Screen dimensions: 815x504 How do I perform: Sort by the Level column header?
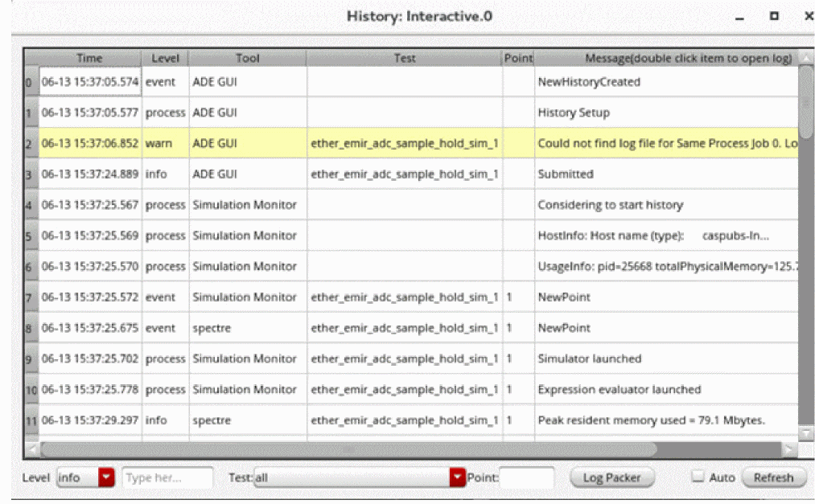click(x=165, y=59)
